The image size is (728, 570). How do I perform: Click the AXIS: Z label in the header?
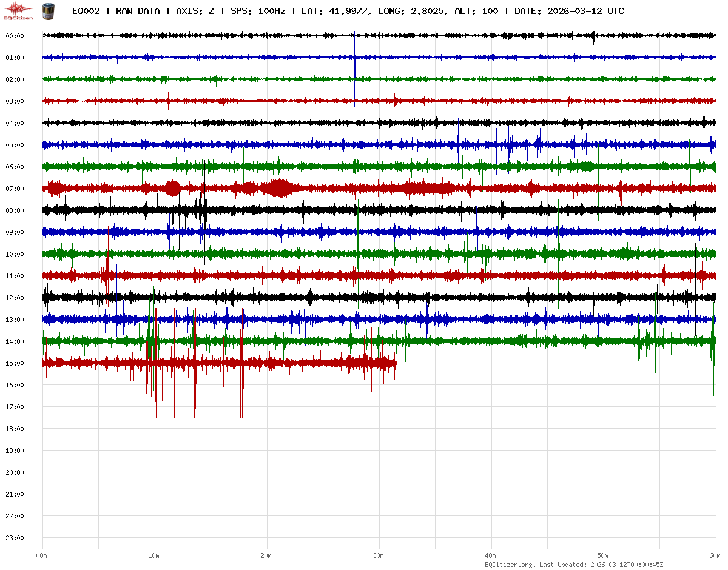195,11
